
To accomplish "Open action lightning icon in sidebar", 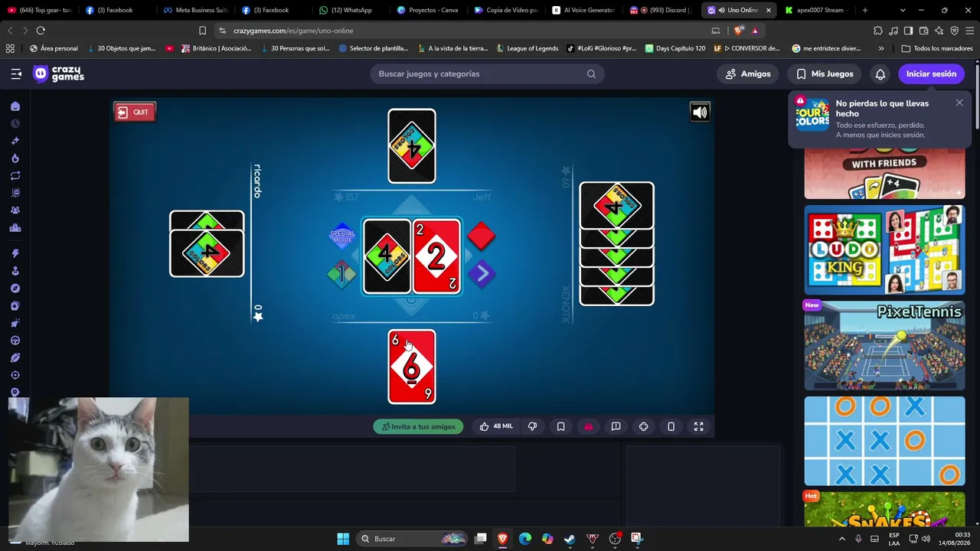I will coord(15,253).
